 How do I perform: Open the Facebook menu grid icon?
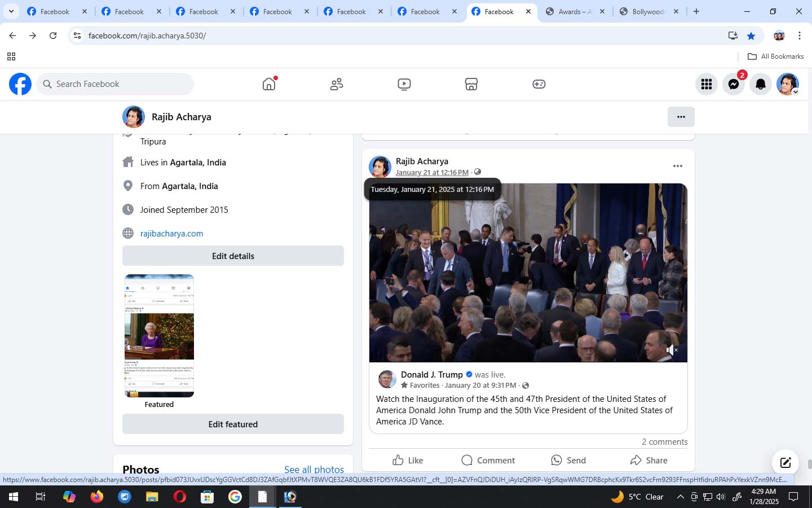coord(707,84)
